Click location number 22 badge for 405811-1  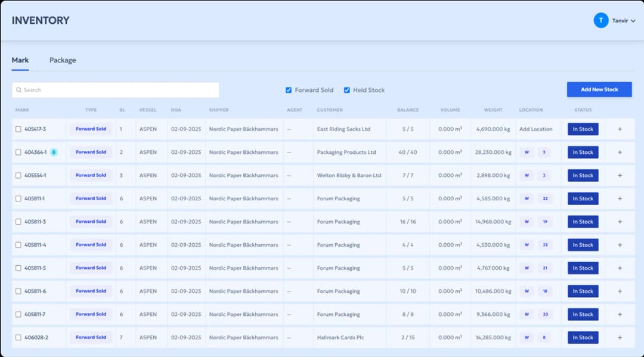pos(544,198)
